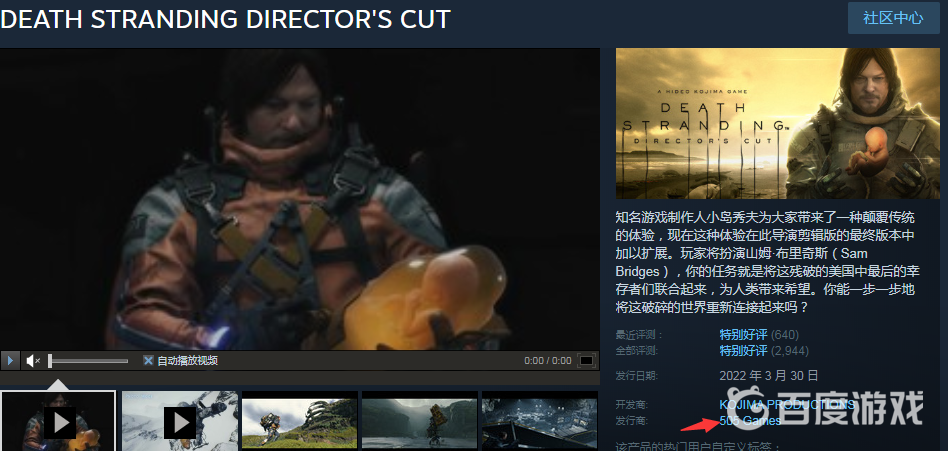The width and height of the screenshot is (948, 451).
Task: Uncheck the 自动播放视频 autoplay checkbox
Action: (x=148, y=361)
